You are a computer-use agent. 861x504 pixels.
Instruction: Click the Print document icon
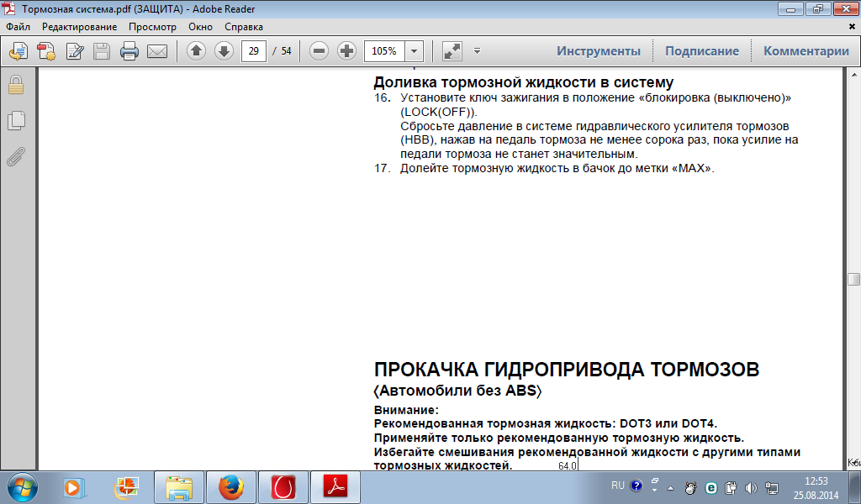click(x=129, y=51)
